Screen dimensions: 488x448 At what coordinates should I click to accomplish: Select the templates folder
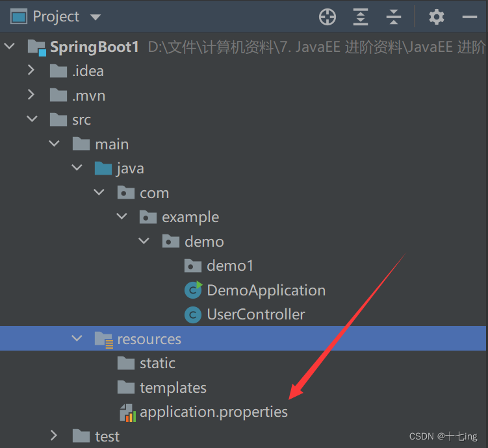(x=172, y=388)
